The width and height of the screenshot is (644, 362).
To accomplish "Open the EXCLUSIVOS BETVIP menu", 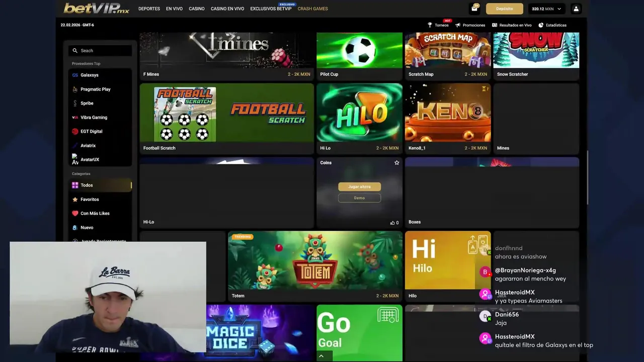I will pos(271,9).
